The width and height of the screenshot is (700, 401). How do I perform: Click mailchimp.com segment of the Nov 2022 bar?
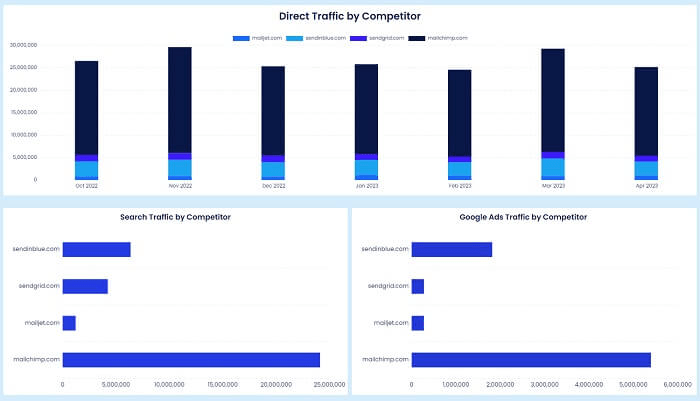click(180, 100)
